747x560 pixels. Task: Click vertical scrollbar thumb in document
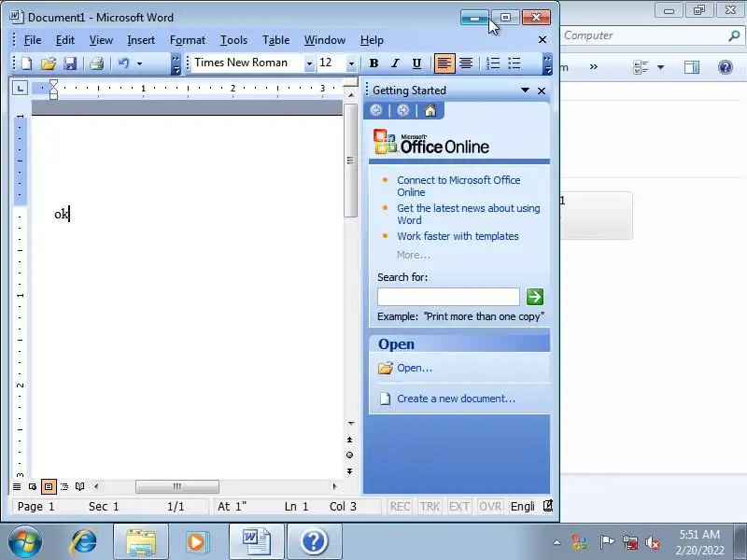351,160
